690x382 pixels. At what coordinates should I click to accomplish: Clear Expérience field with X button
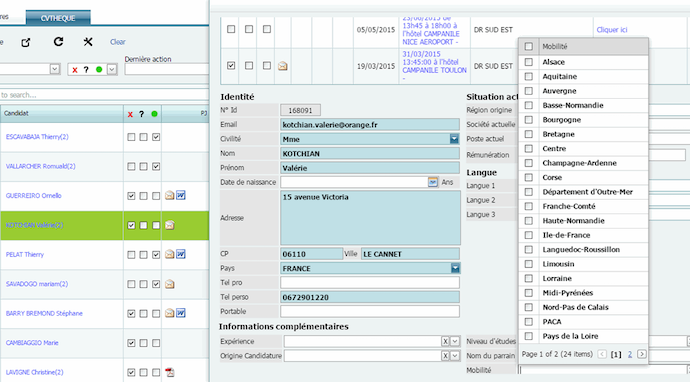[x=445, y=342]
